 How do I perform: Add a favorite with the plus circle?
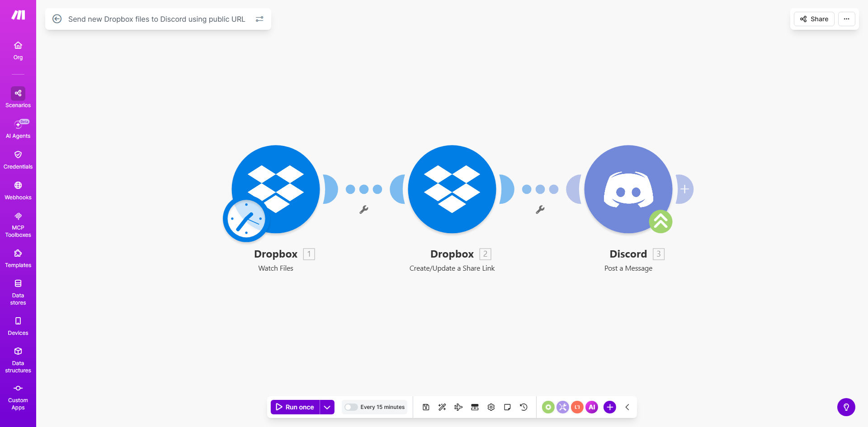tap(610, 407)
